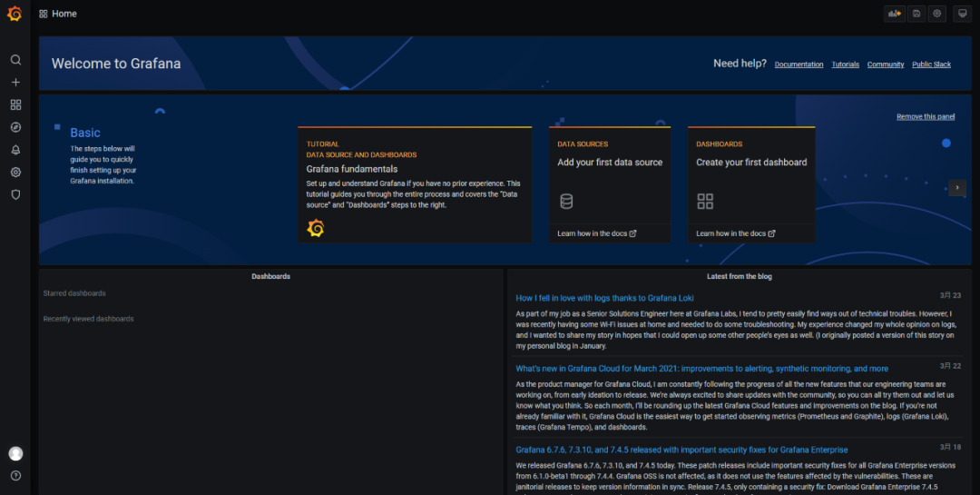This screenshot has height=495, width=980.
Task: Click Add your first data source
Action: (610, 162)
